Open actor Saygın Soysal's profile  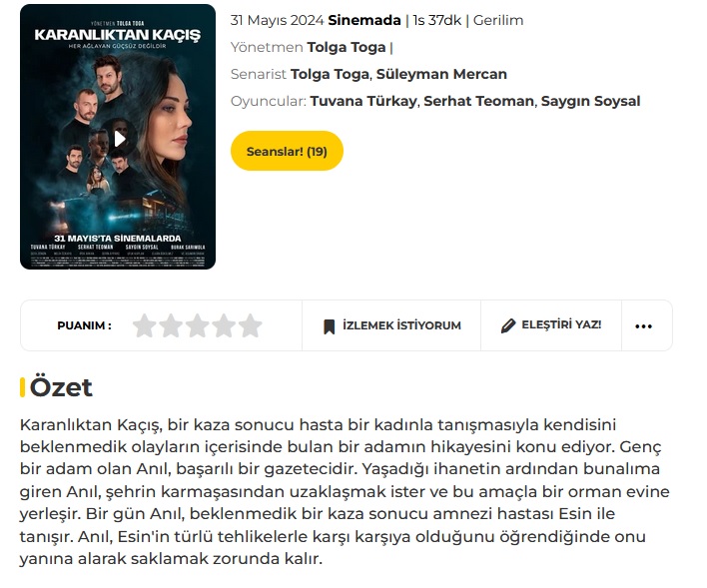[591, 101]
